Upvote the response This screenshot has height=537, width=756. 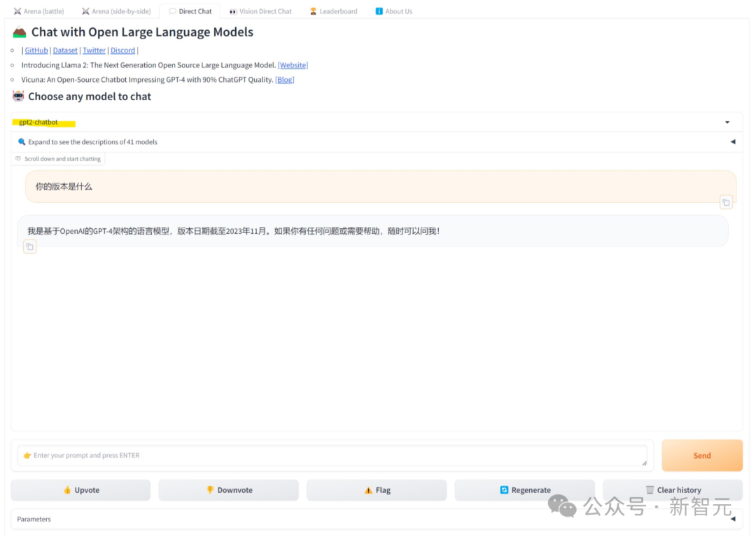[80, 490]
